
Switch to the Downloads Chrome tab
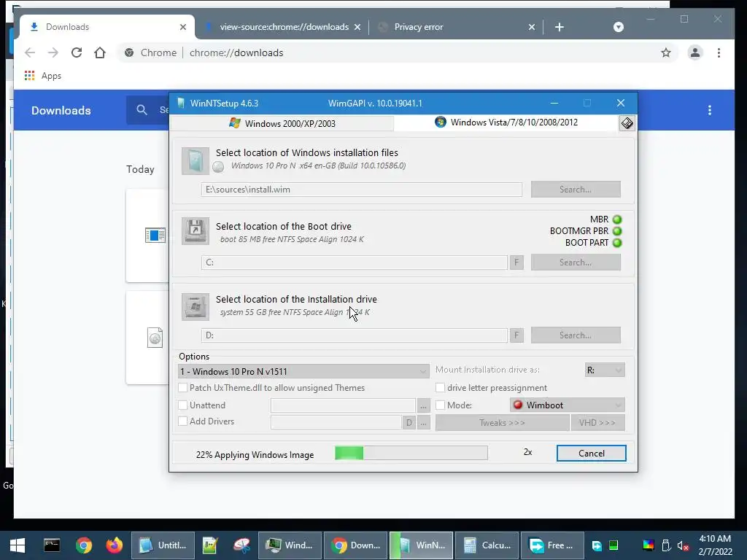[107, 27]
